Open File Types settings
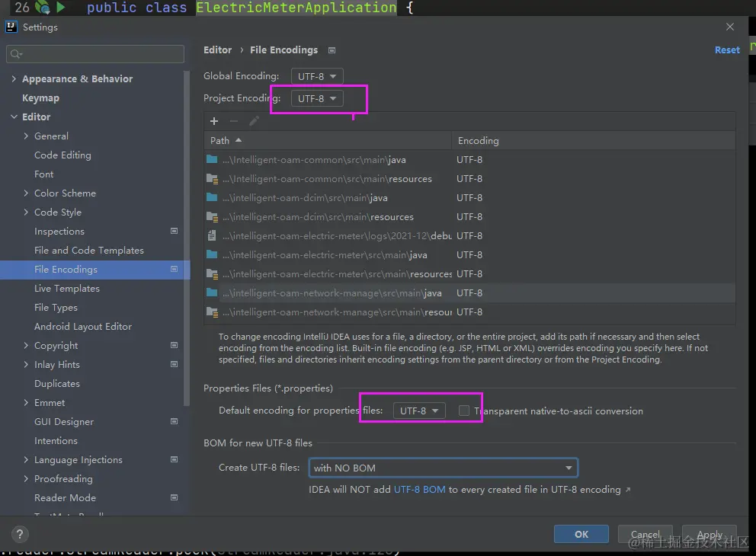 tap(56, 308)
